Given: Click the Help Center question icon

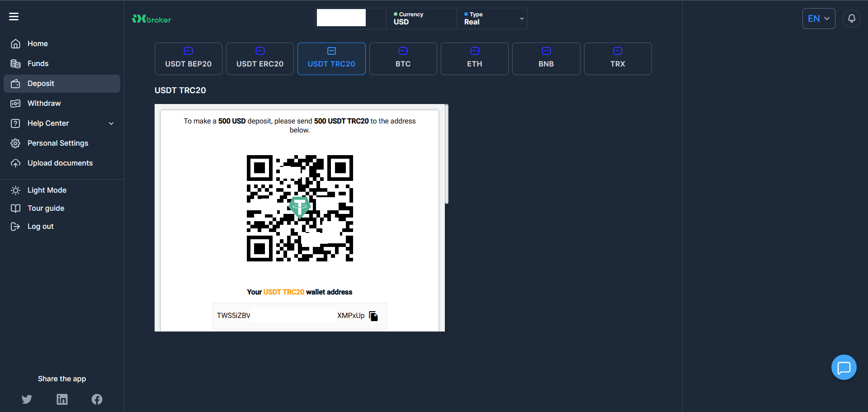Looking at the screenshot, I should point(15,123).
